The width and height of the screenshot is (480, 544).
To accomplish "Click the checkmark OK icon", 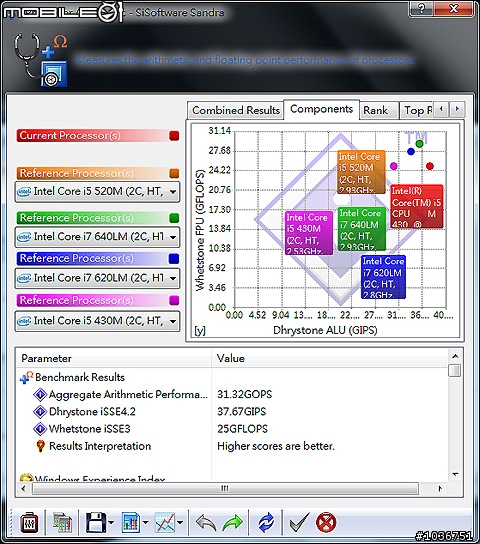I will [x=299, y=523].
